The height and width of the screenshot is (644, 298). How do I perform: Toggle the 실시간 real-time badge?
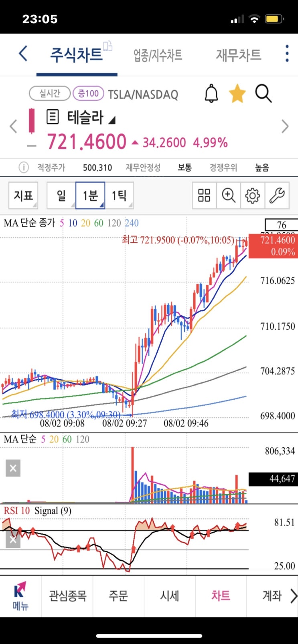[50, 93]
